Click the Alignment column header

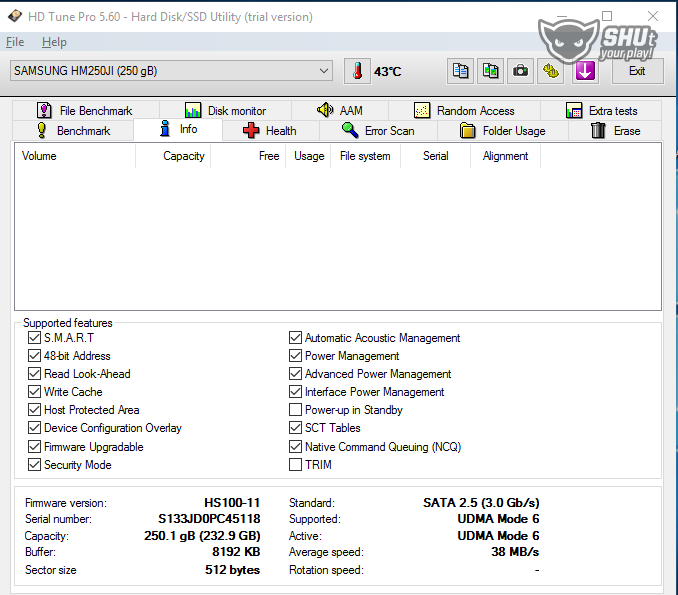[505, 156]
